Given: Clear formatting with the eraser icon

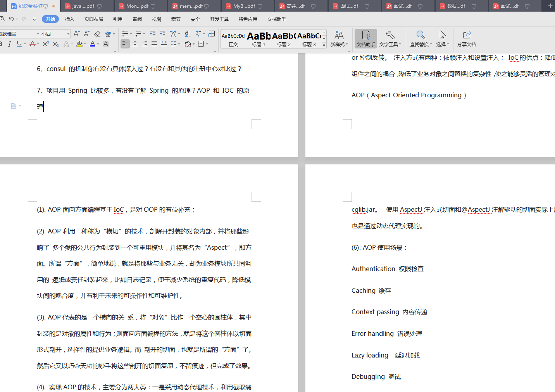Looking at the screenshot, I should pyautogui.click(x=97, y=34).
